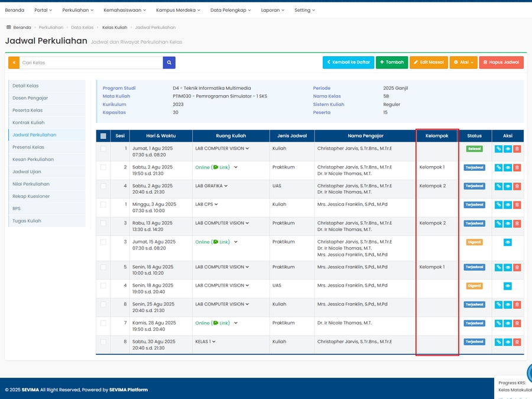Collapse sidebar with orange double-arrow button
This screenshot has height=399, width=532.
tap(14, 62)
